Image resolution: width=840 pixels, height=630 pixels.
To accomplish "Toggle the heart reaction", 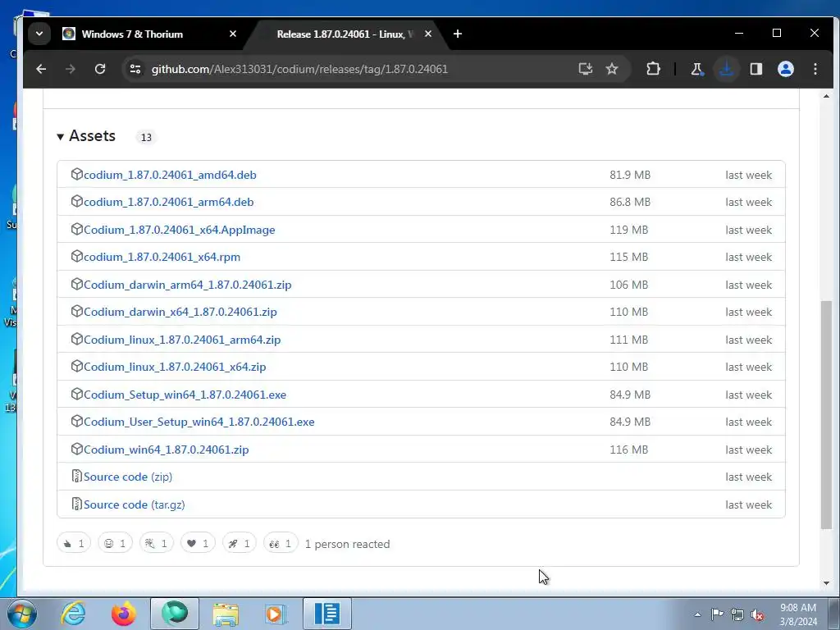I will coord(198,543).
